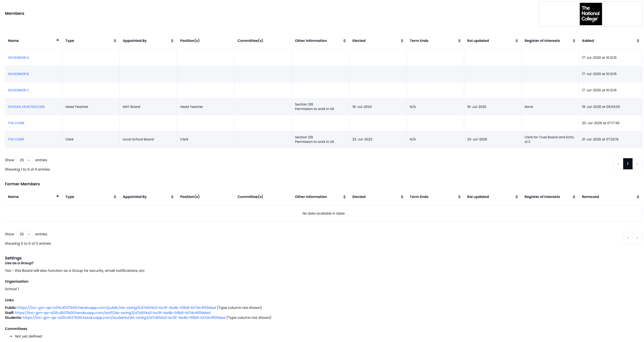The width and height of the screenshot is (644, 342).
Task: Sort Former Members by Other Information
Action: [320, 197]
